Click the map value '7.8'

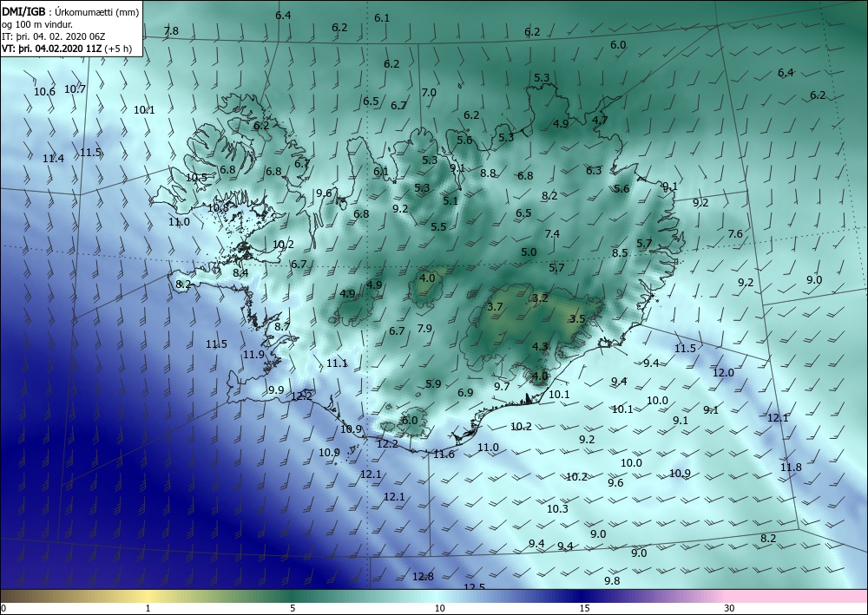(171, 31)
